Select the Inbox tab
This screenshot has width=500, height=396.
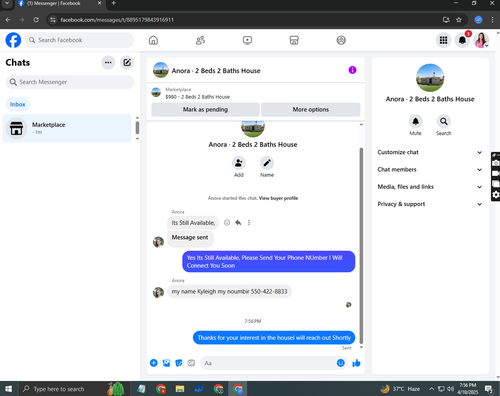[x=18, y=104]
